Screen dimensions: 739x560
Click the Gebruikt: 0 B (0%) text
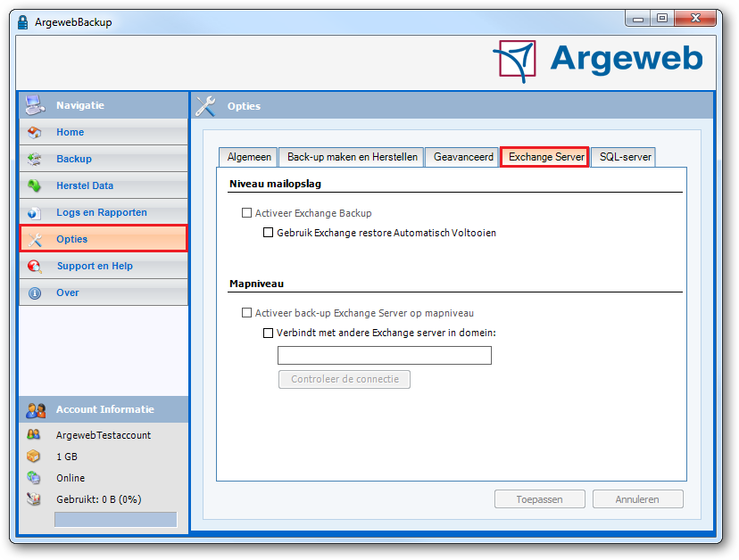[x=98, y=499]
